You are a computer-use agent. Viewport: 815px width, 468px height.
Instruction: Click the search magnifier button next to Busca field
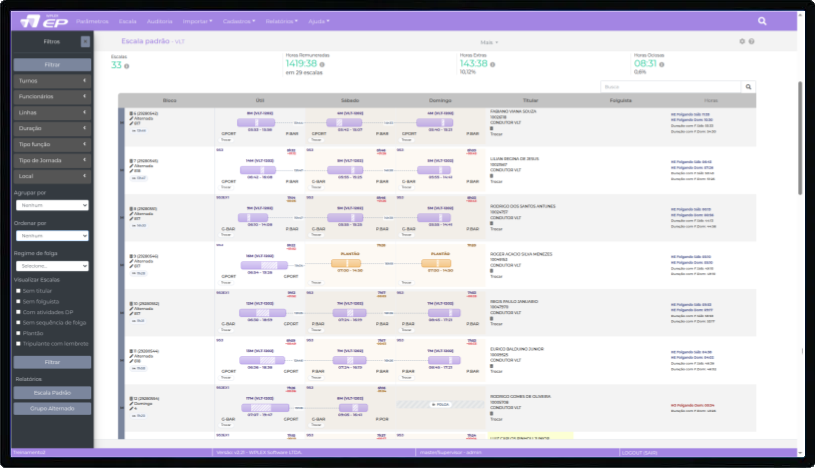click(x=748, y=87)
